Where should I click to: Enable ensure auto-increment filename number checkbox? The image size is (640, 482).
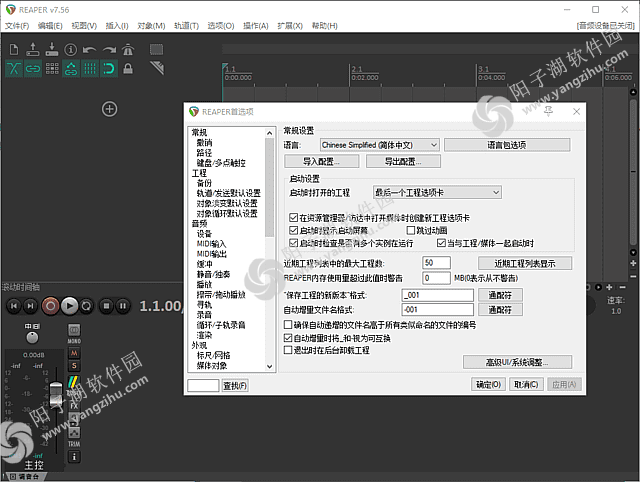[x=288, y=324]
